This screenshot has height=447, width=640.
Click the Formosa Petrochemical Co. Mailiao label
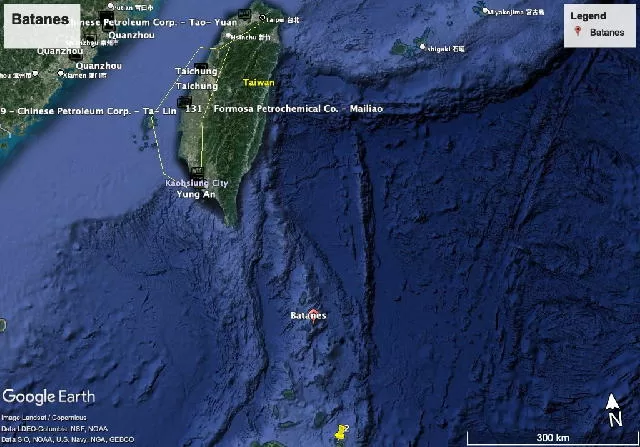283,108
